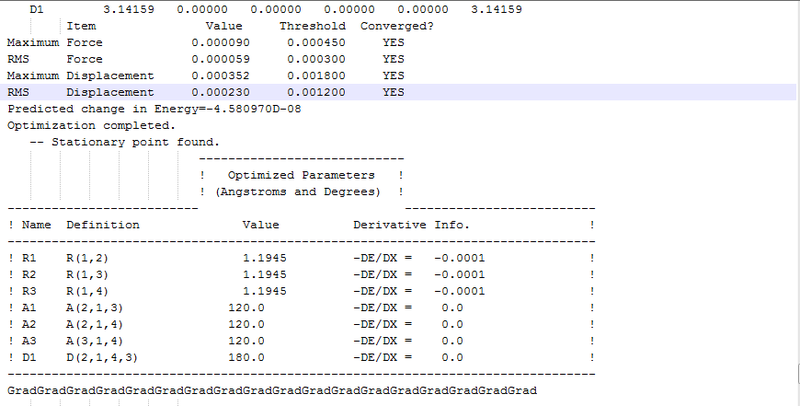Click the 1.1945 value in the R1 row
Screen dimensions: 800x406
(264, 258)
